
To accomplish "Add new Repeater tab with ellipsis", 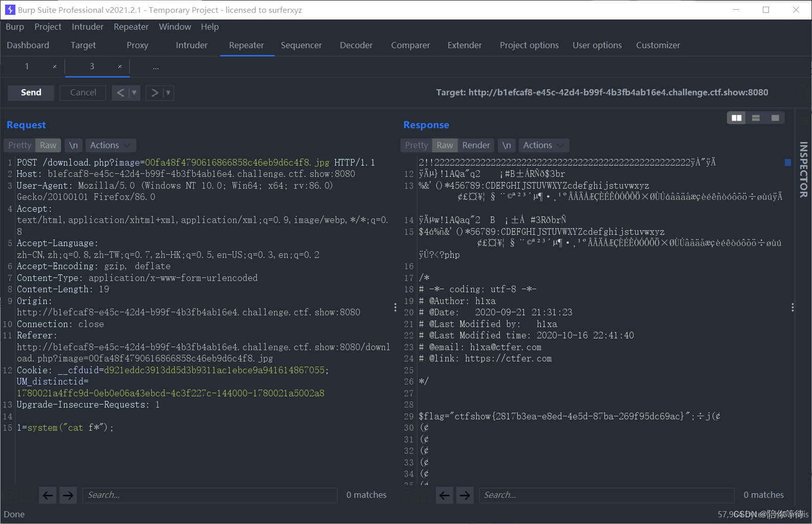I will pyautogui.click(x=156, y=67).
